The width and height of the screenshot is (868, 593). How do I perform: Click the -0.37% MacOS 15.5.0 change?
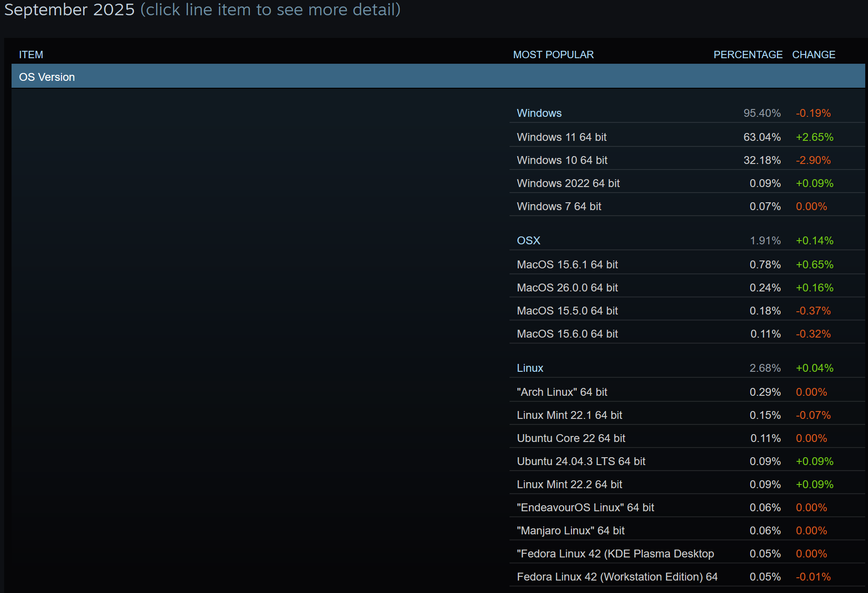click(813, 311)
